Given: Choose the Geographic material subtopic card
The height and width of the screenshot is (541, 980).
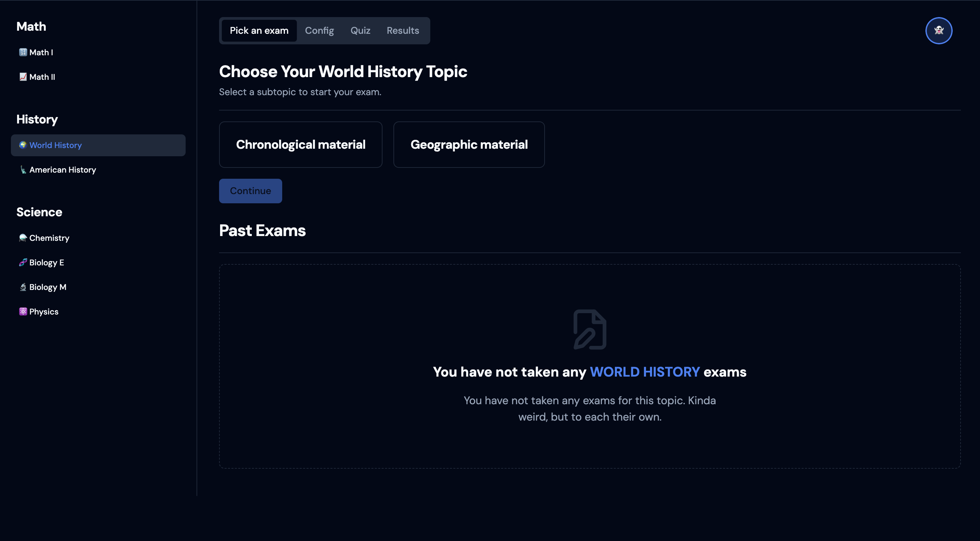Looking at the screenshot, I should (469, 145).
